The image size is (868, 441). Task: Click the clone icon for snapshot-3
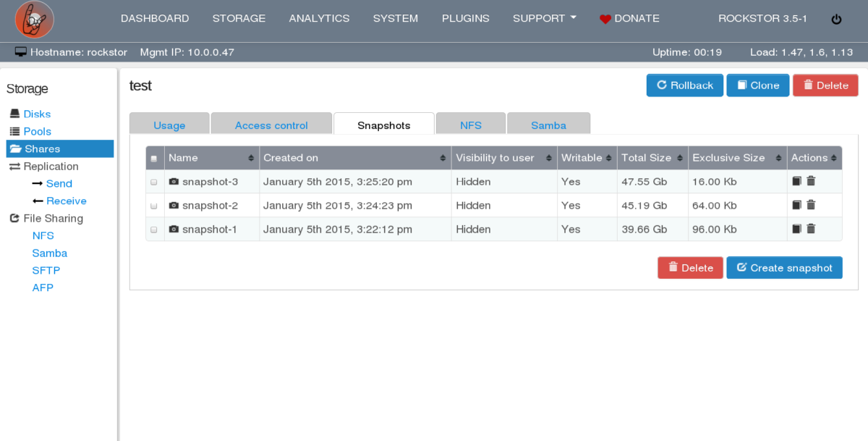coord(796,182)
